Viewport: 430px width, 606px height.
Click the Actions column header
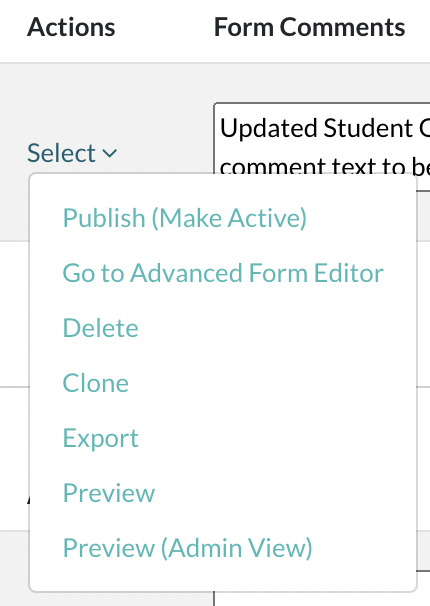click(x=71, y=27)
